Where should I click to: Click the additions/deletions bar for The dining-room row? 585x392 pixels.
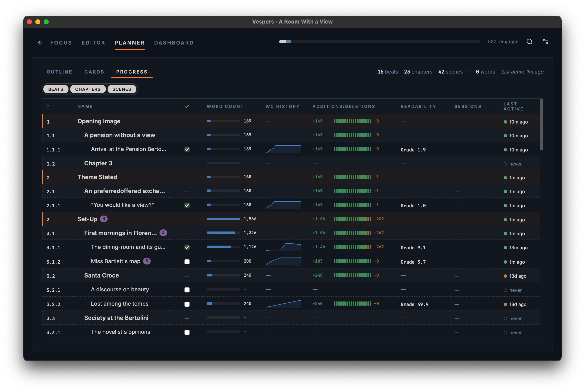[352, 247]
